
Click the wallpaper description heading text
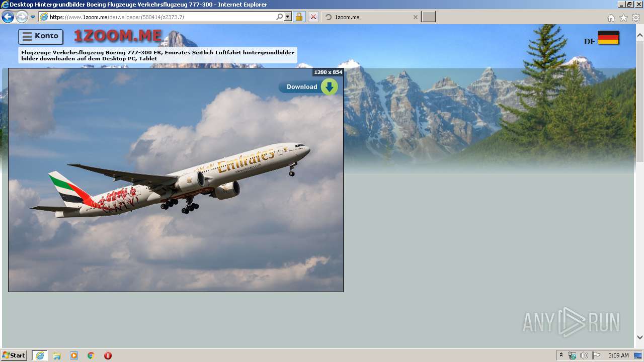coord(157,55)
